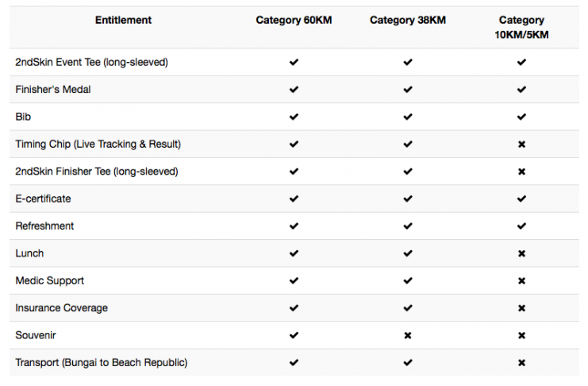Click the 38KM checkmark for E-certificate
The image size is (588, 386).
pos(408,199)
